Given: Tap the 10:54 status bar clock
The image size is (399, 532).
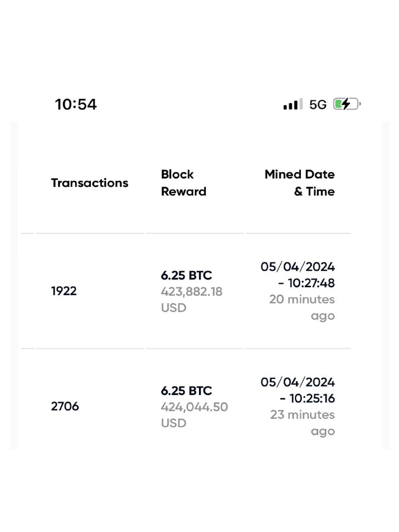Looking at the screenshot, I should click(x=76, y=104).
